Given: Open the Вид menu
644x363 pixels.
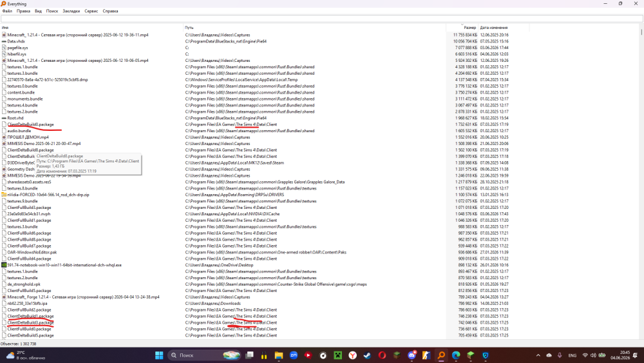Looking at the screenshot, I should tap(38, 11).
